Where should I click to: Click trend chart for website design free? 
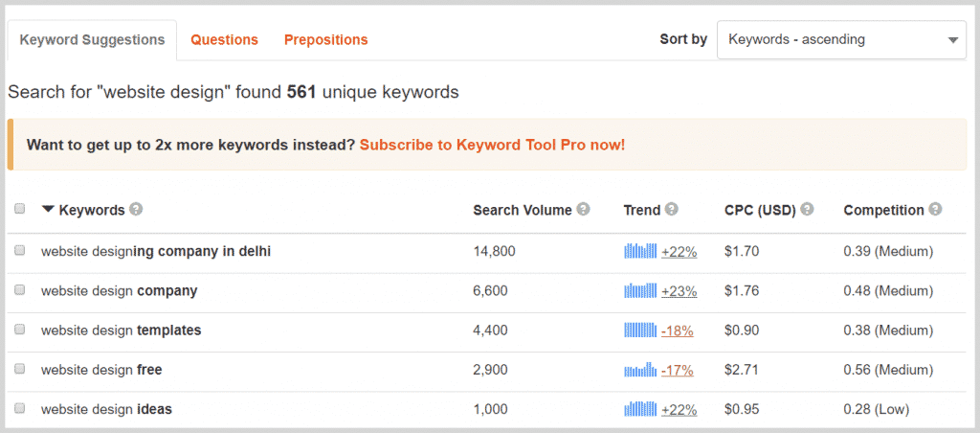[640, 370]
